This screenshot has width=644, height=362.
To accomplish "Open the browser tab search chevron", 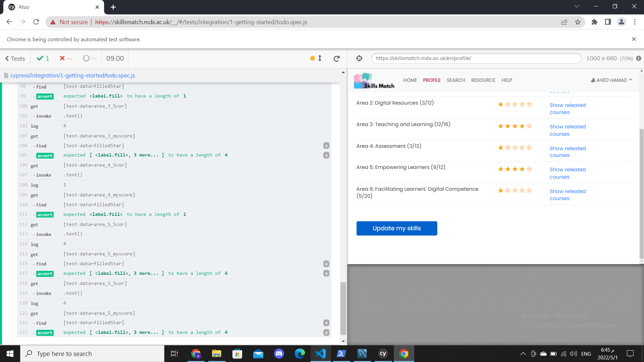I will (x=576, y=6).
